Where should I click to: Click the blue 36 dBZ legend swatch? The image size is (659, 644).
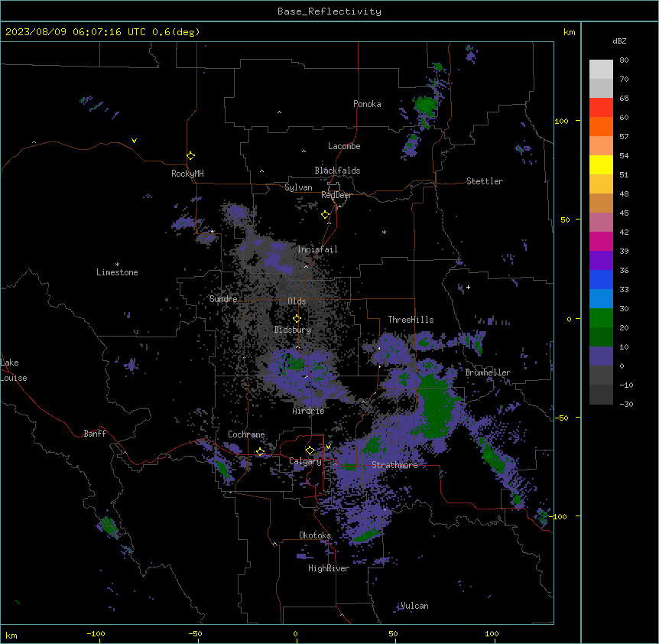pos(601,279)
